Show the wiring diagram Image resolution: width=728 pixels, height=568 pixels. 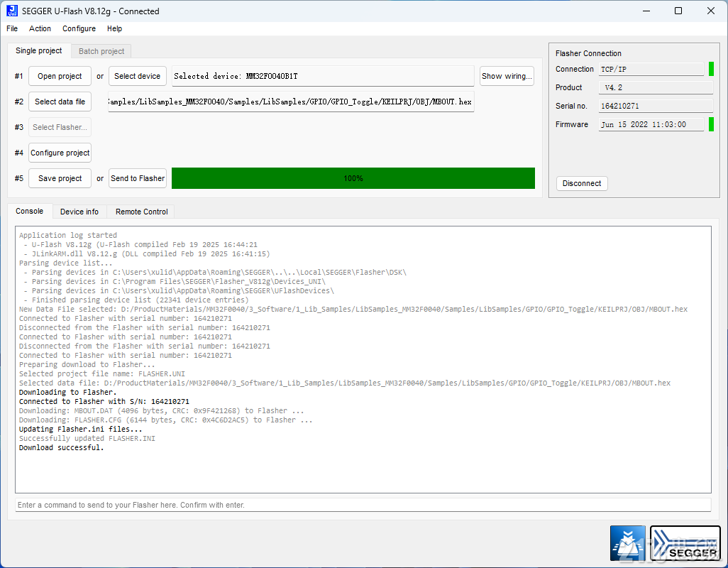click(x=507, y=76)
